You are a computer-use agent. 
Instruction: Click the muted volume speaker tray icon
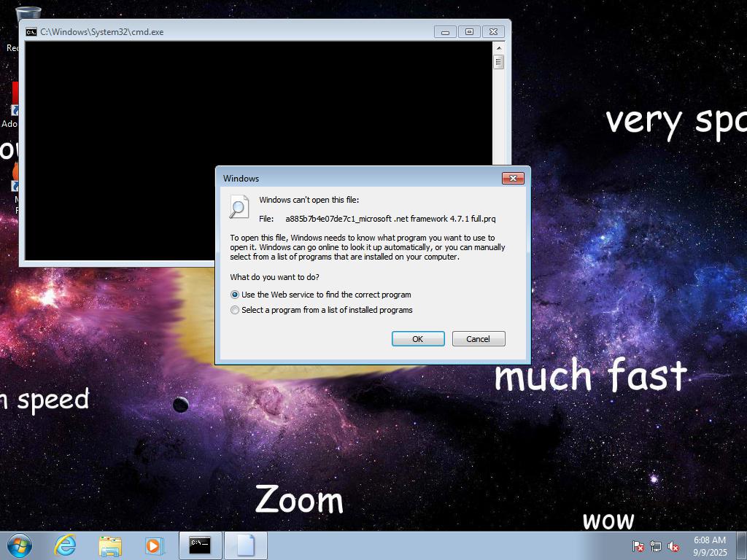(x=674, y=546)
